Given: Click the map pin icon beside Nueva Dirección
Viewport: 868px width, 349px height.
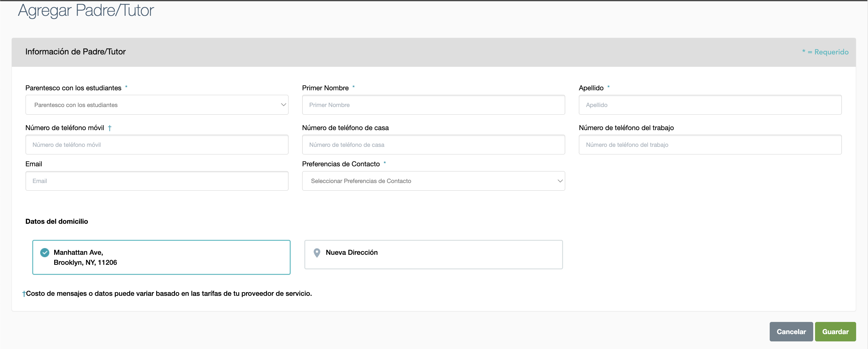Looking at the screenshot, I should click(x=317, y=253).
